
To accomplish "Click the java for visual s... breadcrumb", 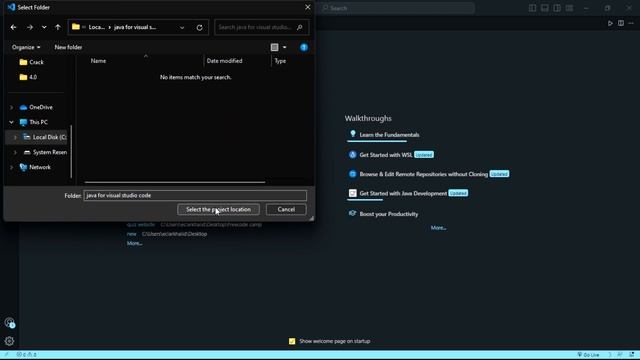I will pos(135,27).
